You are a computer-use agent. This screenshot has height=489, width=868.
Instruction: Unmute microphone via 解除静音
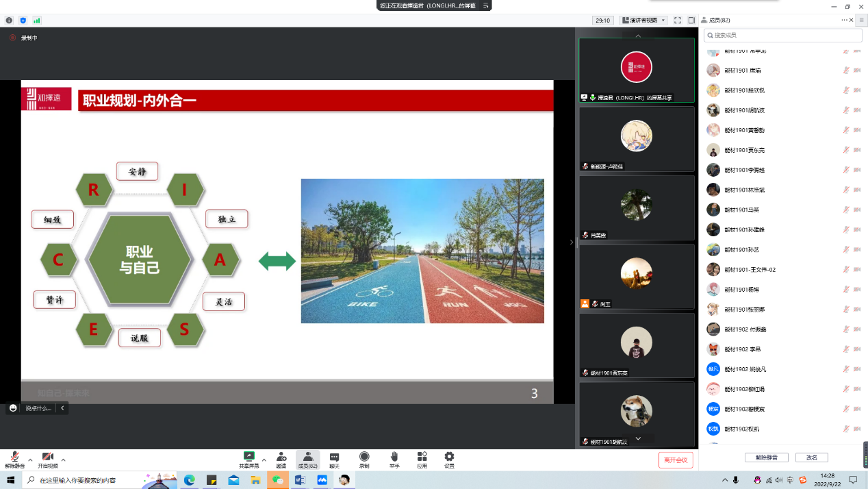[14, 459]
